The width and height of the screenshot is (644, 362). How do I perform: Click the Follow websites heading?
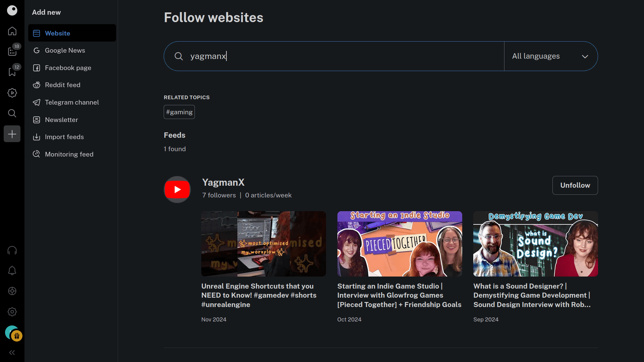click(x=213, y=17)
